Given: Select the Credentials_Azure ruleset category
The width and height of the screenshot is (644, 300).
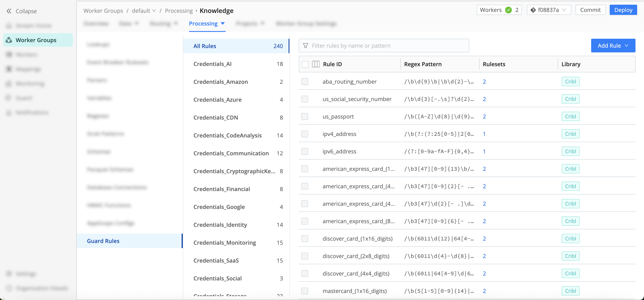Looking at the screenshot, I should pyautogui.click(x=217, y=100).
